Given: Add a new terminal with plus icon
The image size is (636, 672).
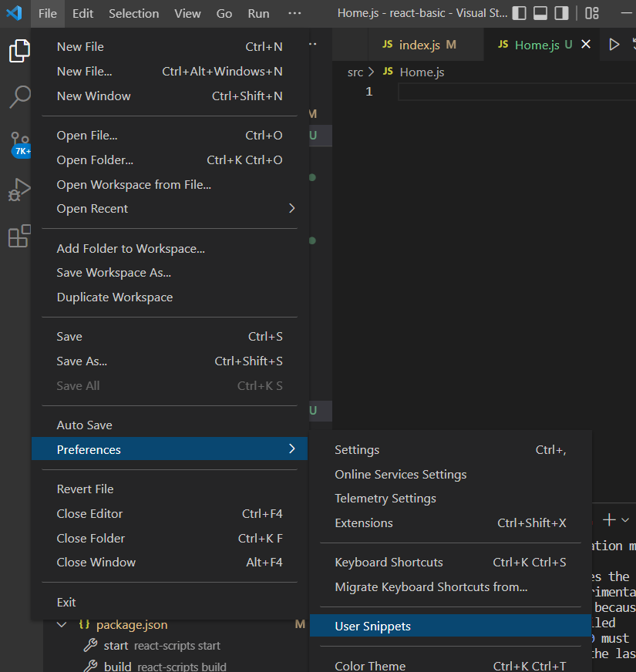Looking at the screenshot, I should pyautogui.click(x=609, y=519).
